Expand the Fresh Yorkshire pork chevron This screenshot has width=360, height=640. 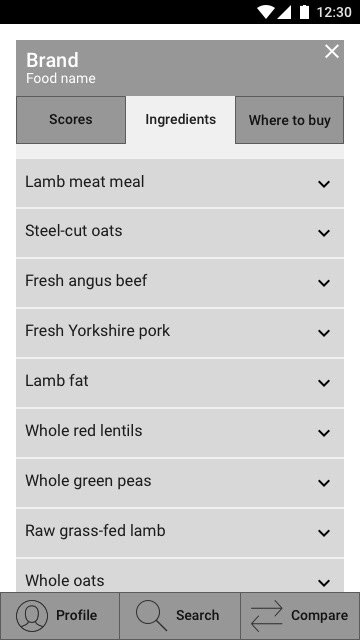324,333
